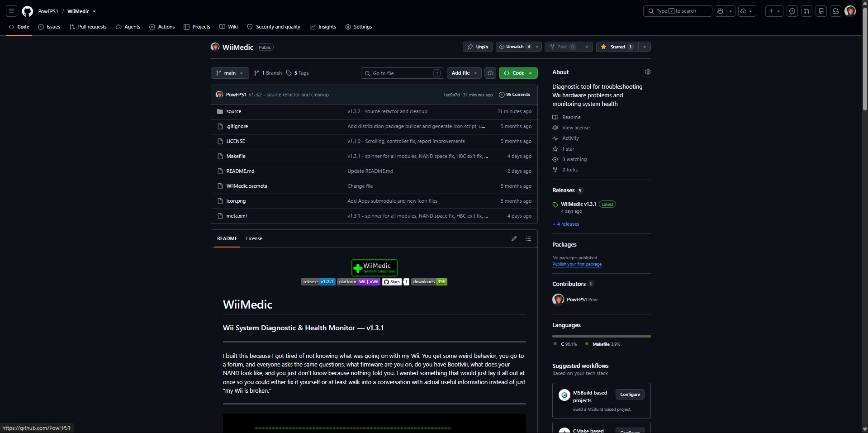Click the GitHub Stars badge in README

pyautogui.click(x=396, y=282)
